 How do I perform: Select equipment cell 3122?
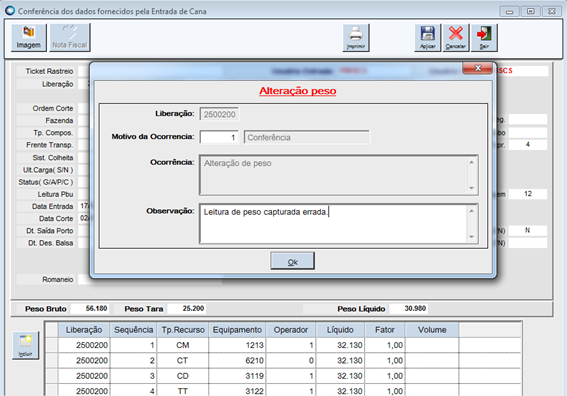[237, 391]
